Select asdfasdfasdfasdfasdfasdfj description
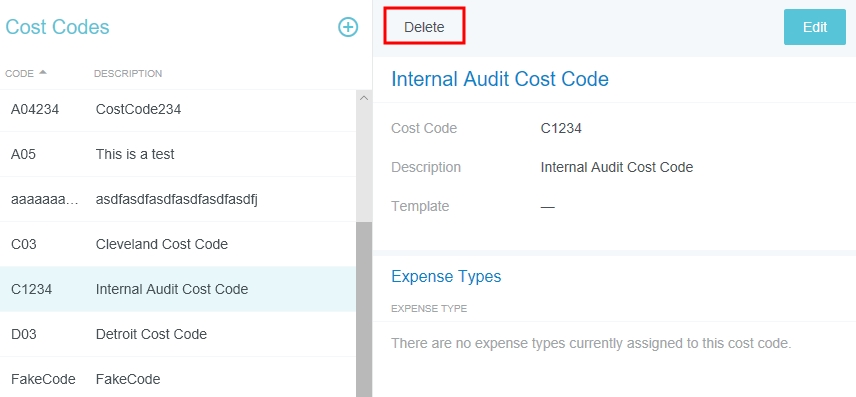The width and height of the screenshot is (856, 397). tap(176, 200)
